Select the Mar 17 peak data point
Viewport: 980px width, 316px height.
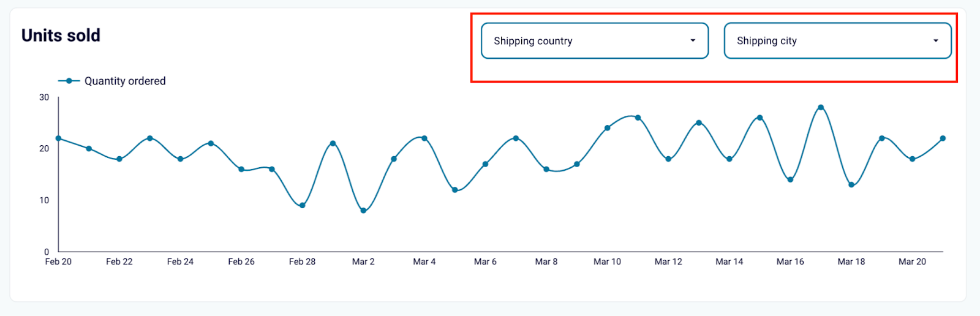coord(821,107)
